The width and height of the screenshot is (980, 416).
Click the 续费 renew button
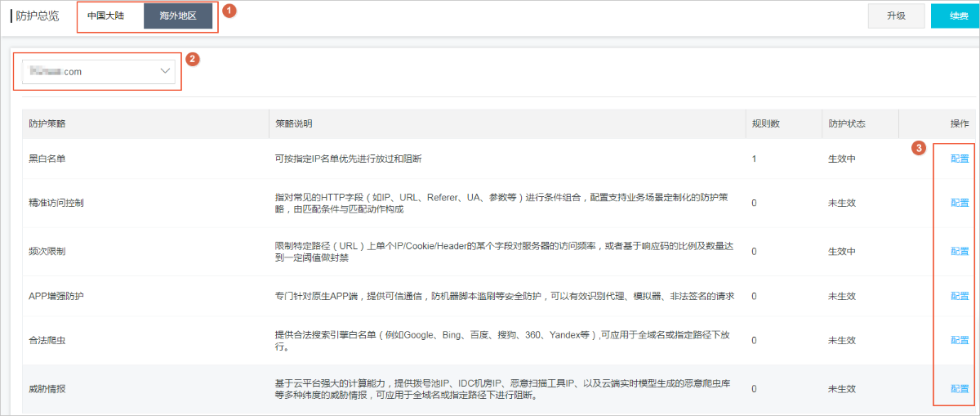(x=955, y=16)
